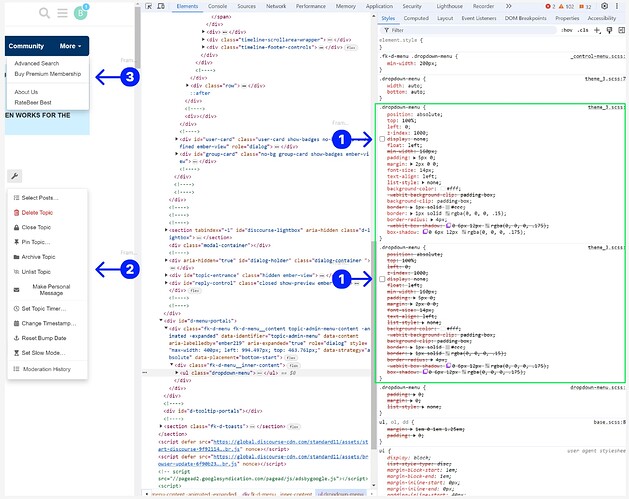
Task: Show more DevTools tabs via double chevron
Action: point(509,6)
